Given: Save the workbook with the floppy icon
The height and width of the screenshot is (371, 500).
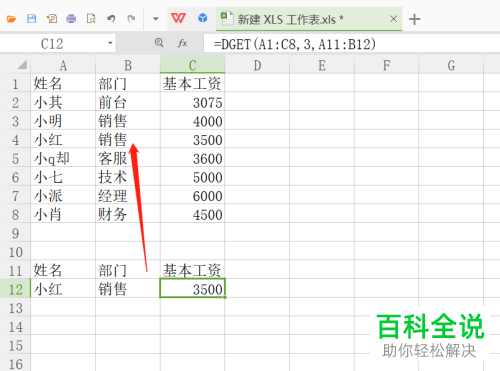Looking at the screenshot, I should pos(31,19).
